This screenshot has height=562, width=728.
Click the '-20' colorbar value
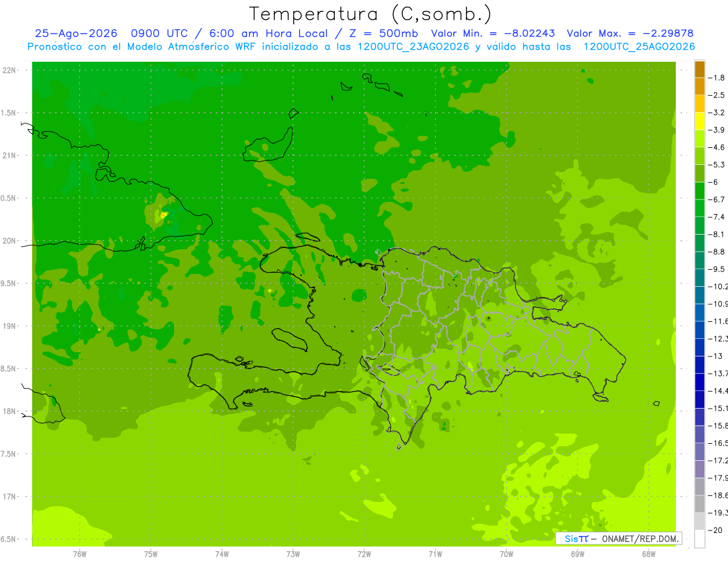[715, 530]
